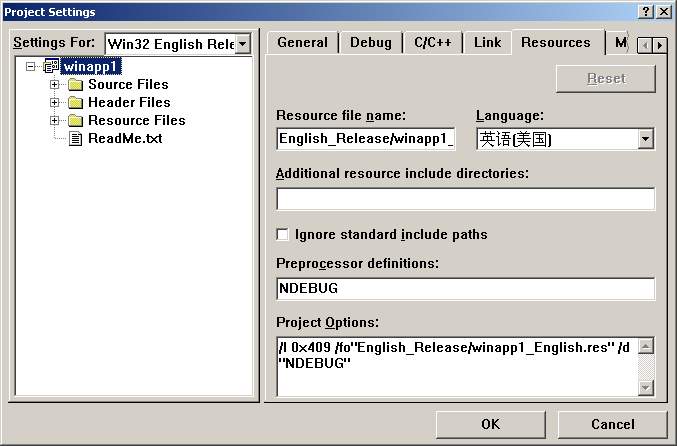Click Project Options scrollbar down arrow

point(646,388)
